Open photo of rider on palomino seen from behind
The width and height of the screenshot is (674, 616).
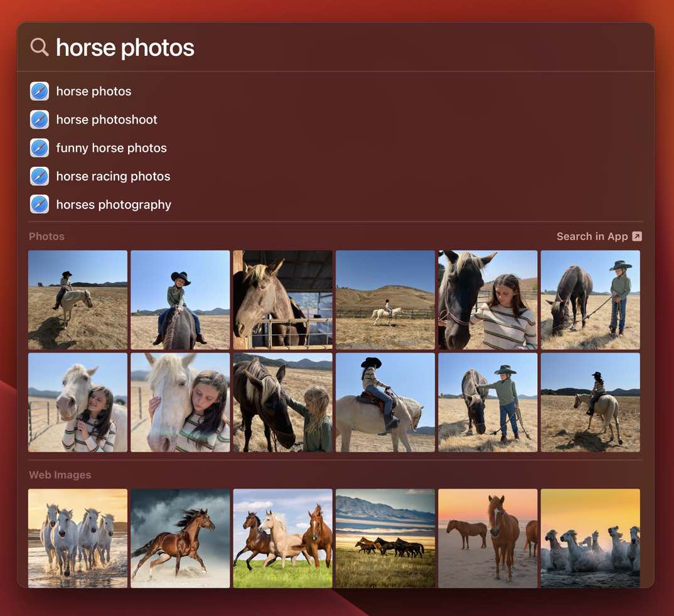click(590, 403)
